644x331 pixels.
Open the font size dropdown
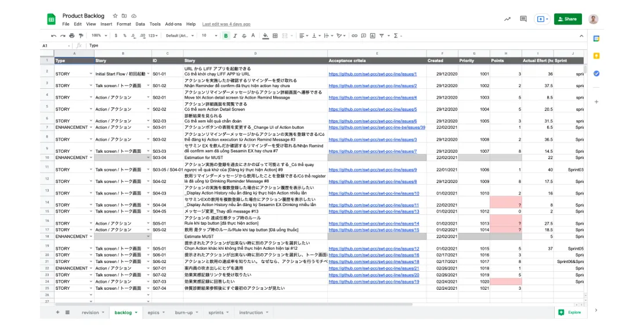208,35
